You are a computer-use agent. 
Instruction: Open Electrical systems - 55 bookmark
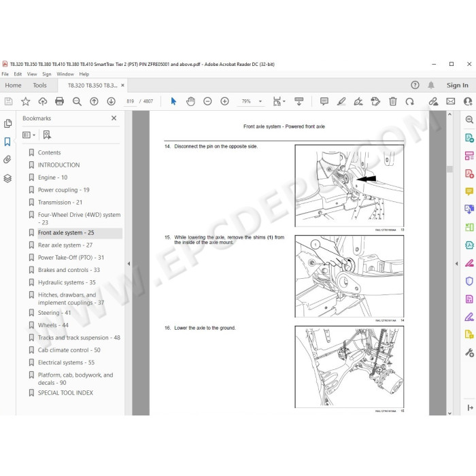[66, 362]
